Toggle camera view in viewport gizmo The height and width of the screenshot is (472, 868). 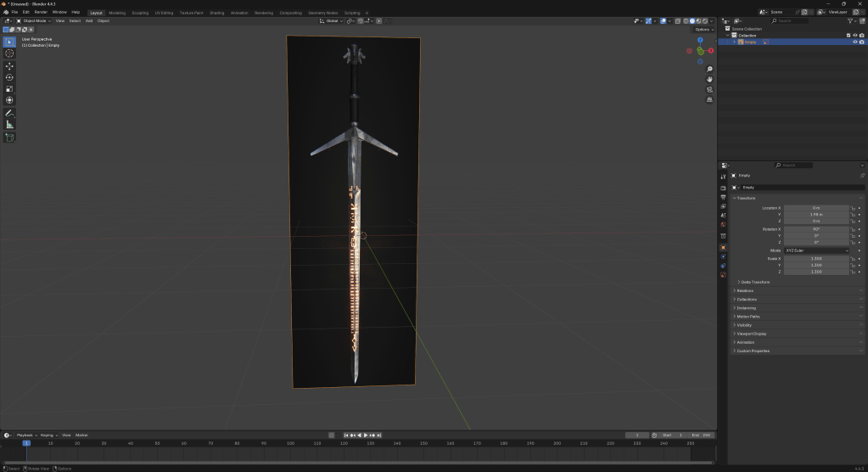[709, 89]
